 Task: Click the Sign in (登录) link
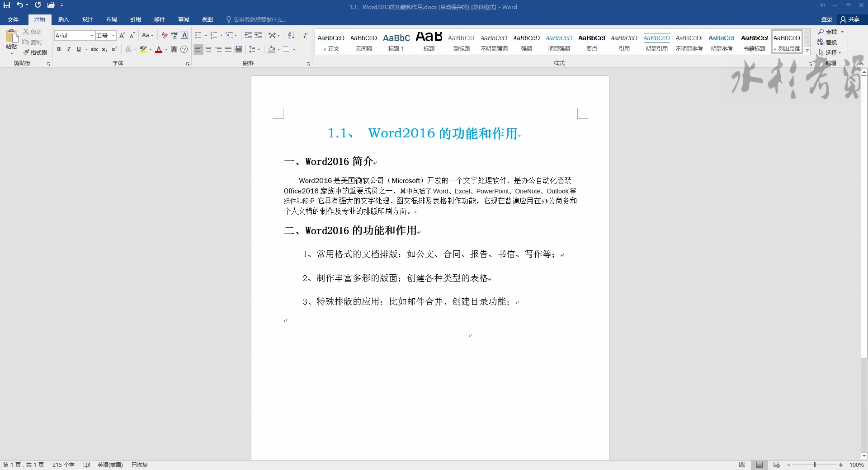827,19
